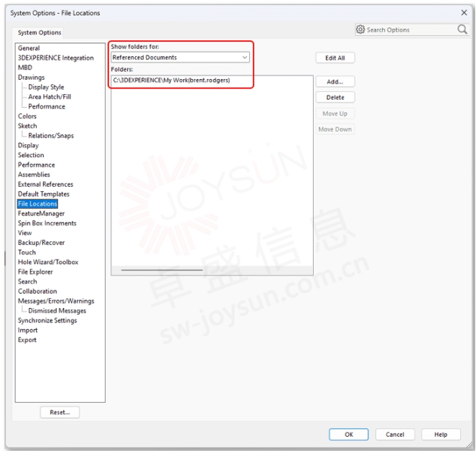
Task: Select Spin Box Increments in options tree
Action: (x=47, y=223)
